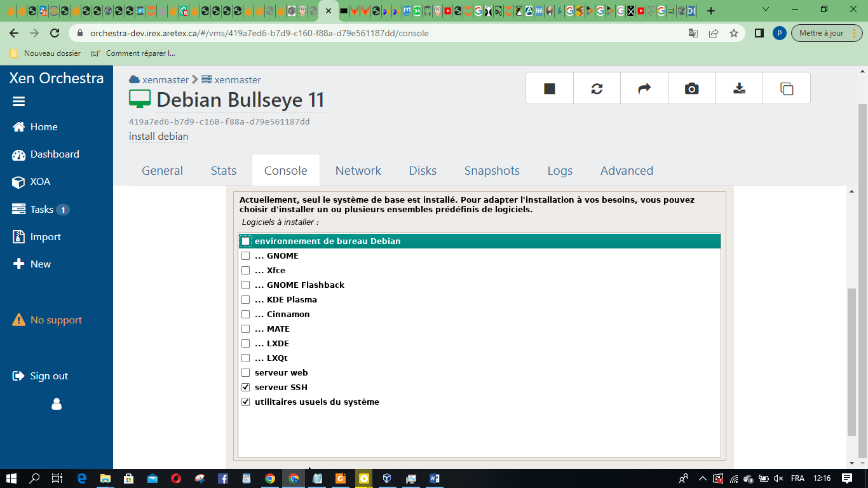Bookmark this page with the star icon
This screenshot has height=488, width=868.
tap(734, 33)
